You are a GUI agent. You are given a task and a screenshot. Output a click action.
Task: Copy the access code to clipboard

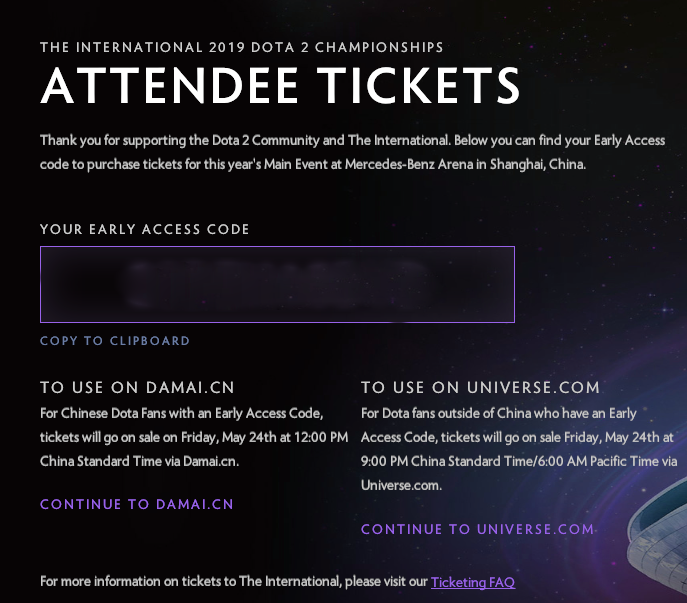115,341
